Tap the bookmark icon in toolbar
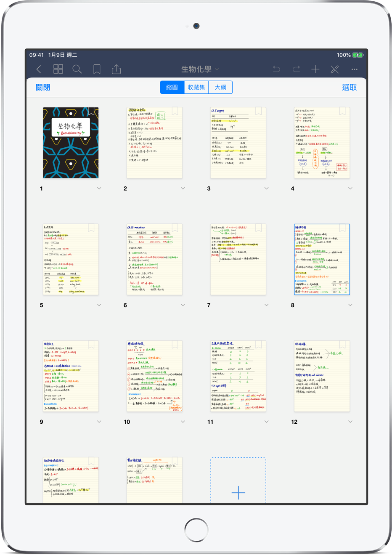 [x=97, y=69]
